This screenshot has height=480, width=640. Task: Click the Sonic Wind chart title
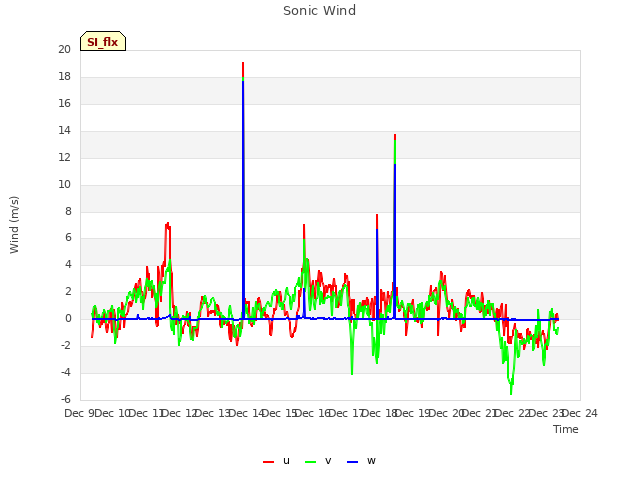(x=320, y=11)
